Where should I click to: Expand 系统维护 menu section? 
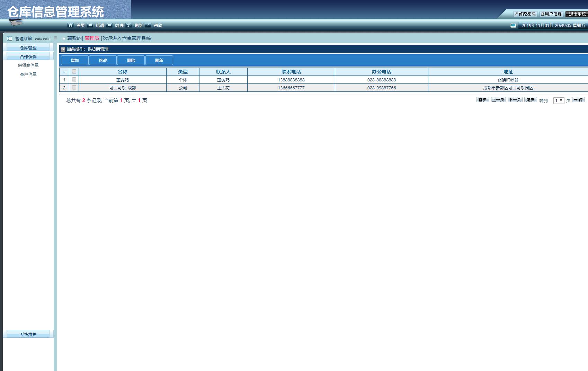point(28,334)
